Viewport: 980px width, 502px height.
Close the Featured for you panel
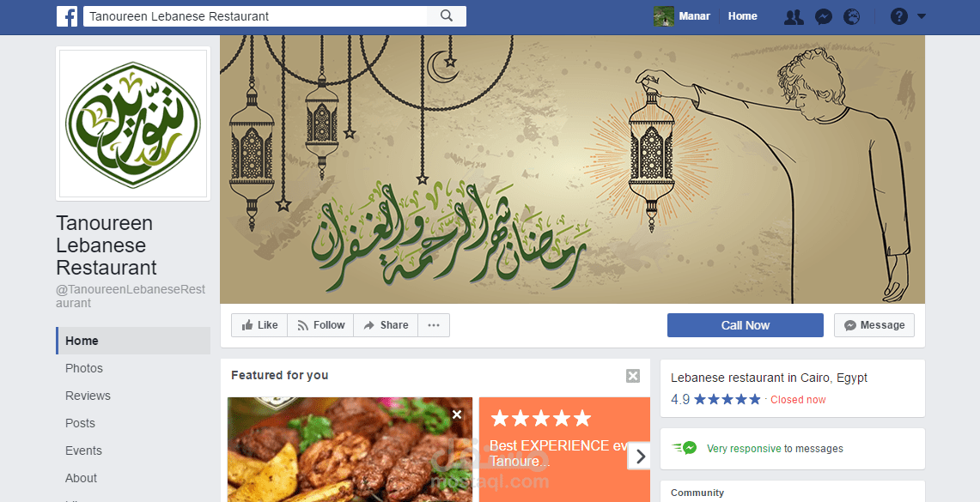pyautogui.click(x=632, y=375)
